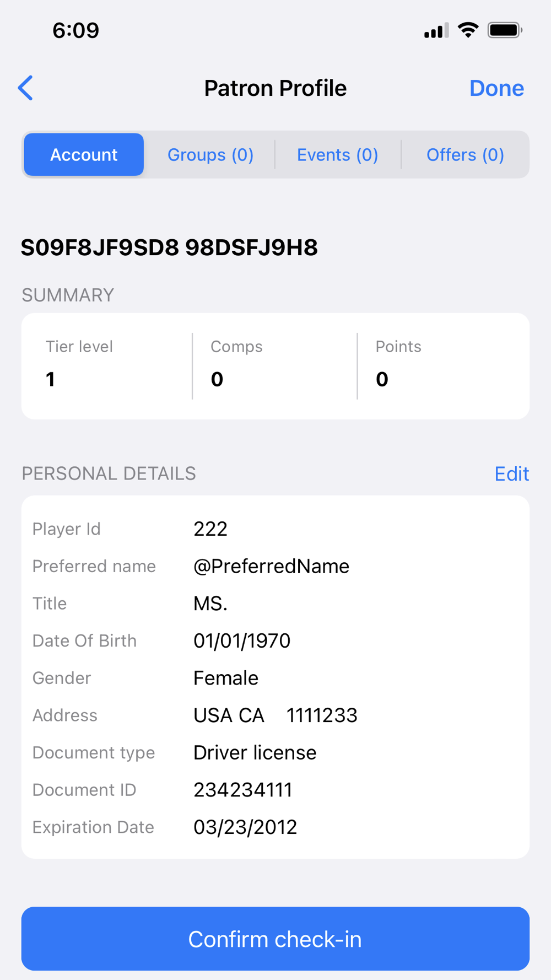Tap the Player Id value 222
The height and width of the screenshot is (980, 551).
coord(210,529)
